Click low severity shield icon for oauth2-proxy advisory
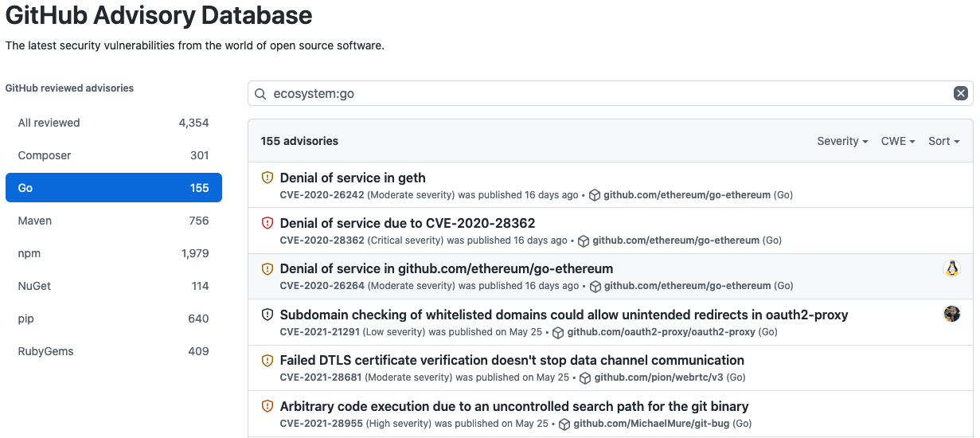 click(267, 315)
